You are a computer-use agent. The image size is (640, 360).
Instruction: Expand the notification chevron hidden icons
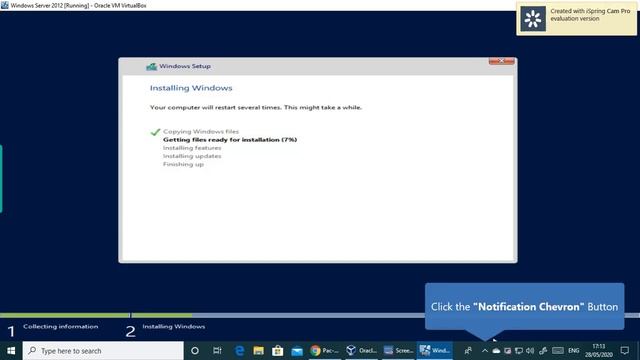[x=484, y=351]
